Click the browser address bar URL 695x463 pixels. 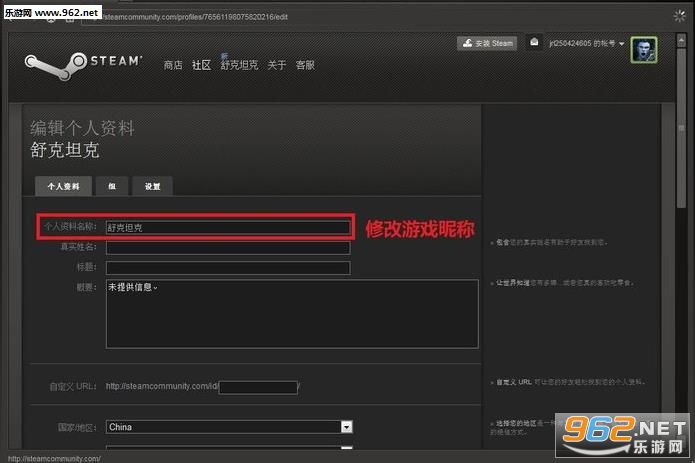coord(195,17)
